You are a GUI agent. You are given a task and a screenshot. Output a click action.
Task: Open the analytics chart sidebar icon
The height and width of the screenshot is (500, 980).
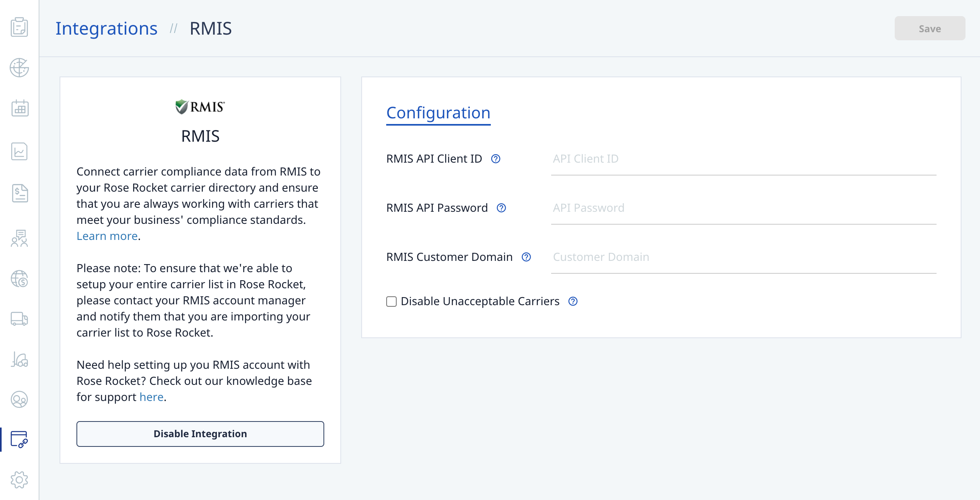[x=19, y=152]
